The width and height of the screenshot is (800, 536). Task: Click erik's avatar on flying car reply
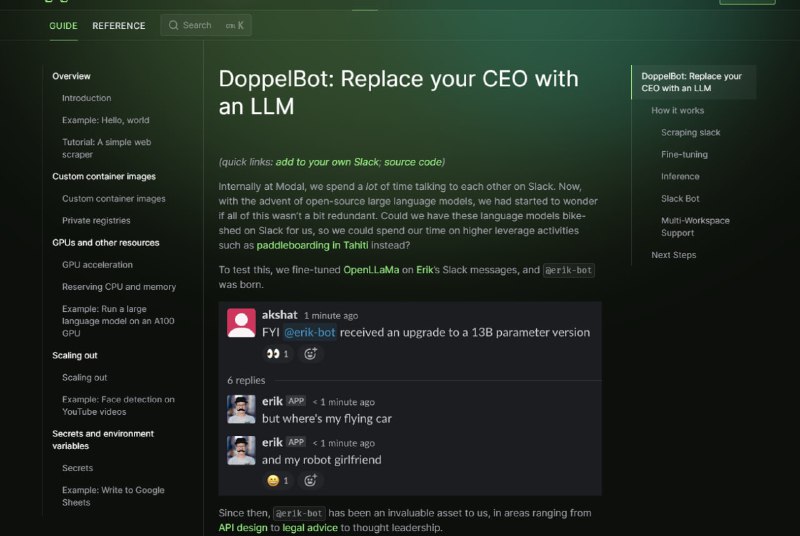tap(241, 409)
